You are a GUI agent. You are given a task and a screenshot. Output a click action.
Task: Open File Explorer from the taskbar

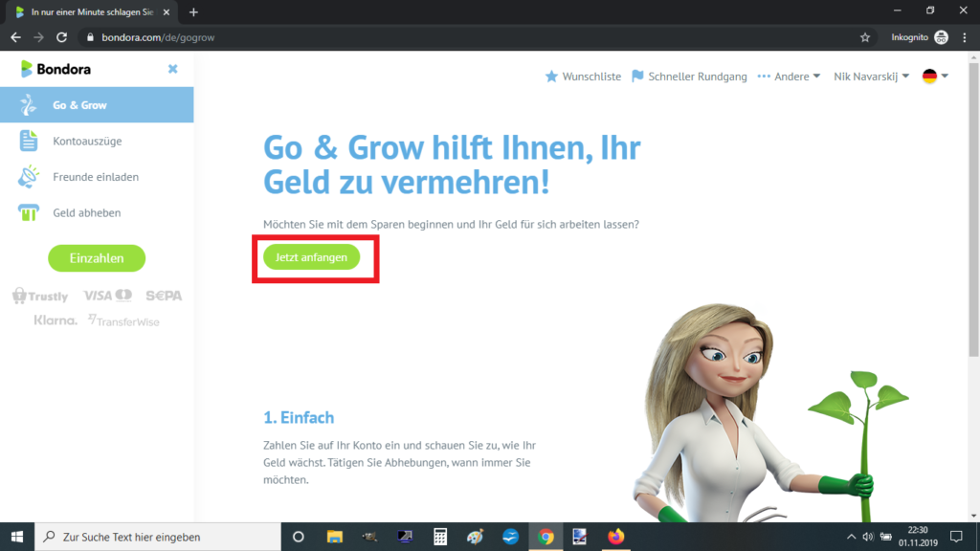335,537
